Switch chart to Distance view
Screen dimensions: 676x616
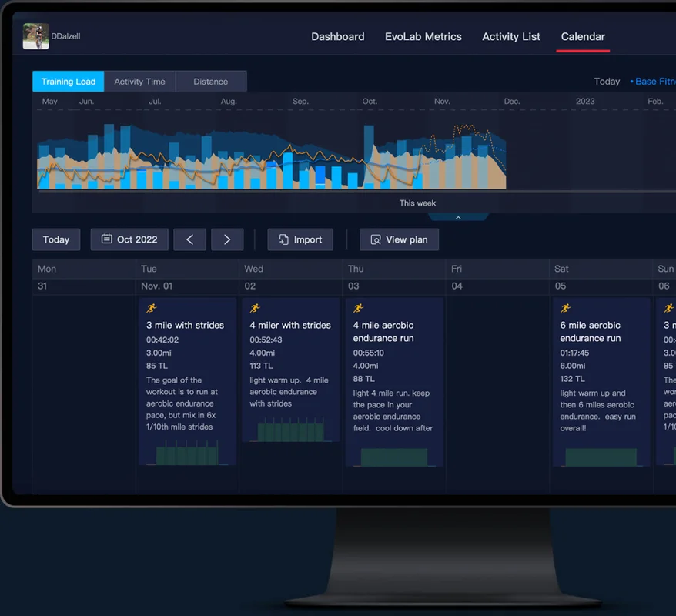click(x=210, y=82)
